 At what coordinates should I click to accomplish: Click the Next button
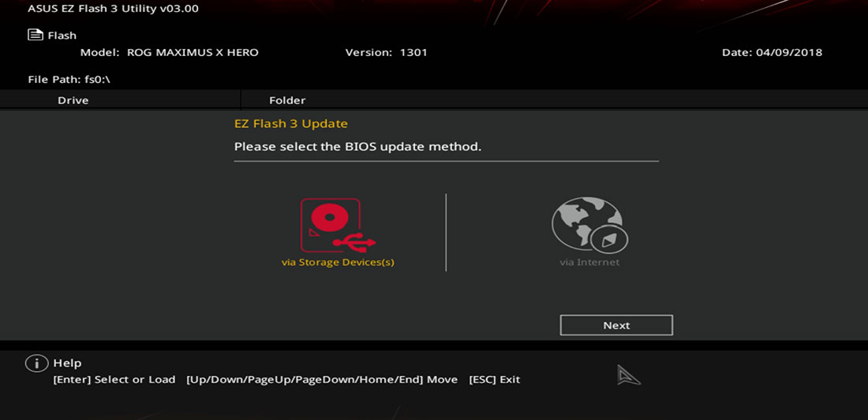616,325
